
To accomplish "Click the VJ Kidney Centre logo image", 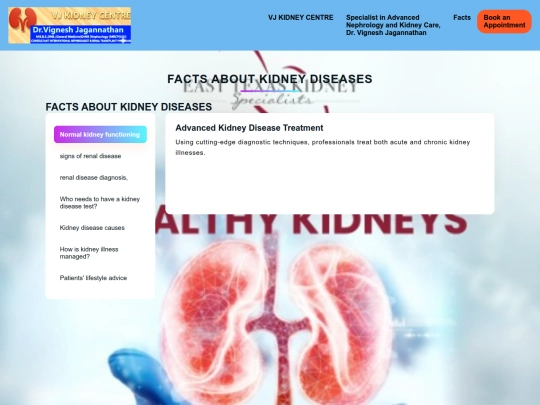I will (x=70, y=25).
